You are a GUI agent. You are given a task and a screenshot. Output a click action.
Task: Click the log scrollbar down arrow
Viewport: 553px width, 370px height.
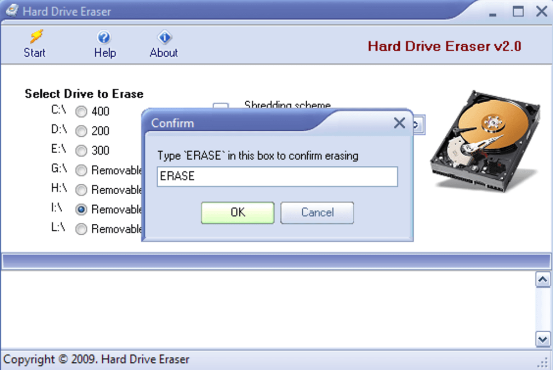click(x=543, y=340)
